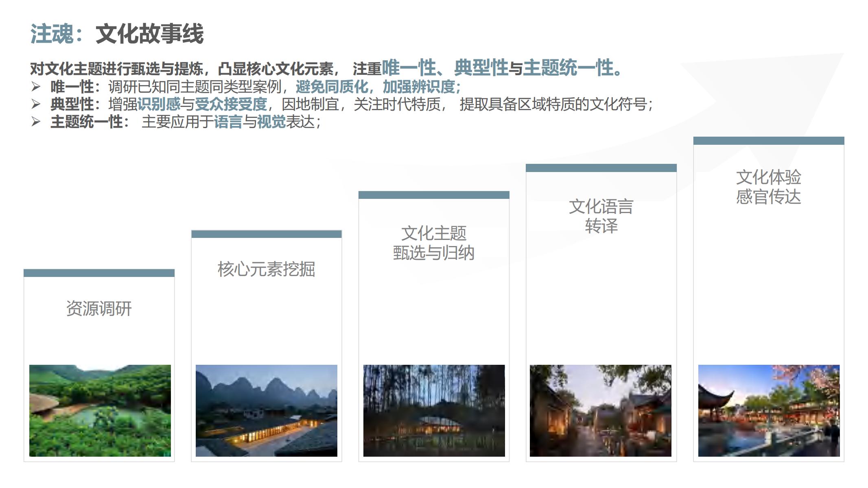Click the night village street photo under 文化语言
The height and width of the screenshot is (488, 868).
tap(601, 410)
